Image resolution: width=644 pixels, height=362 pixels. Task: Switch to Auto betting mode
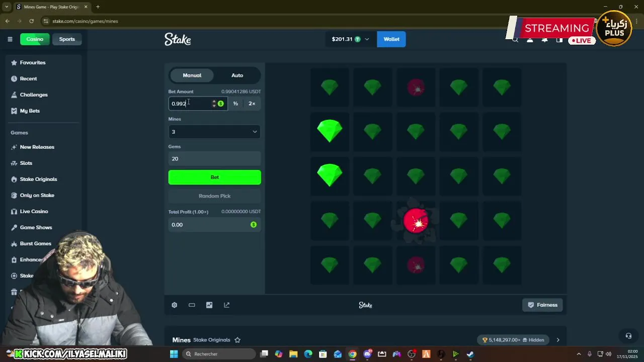[237, 75]
